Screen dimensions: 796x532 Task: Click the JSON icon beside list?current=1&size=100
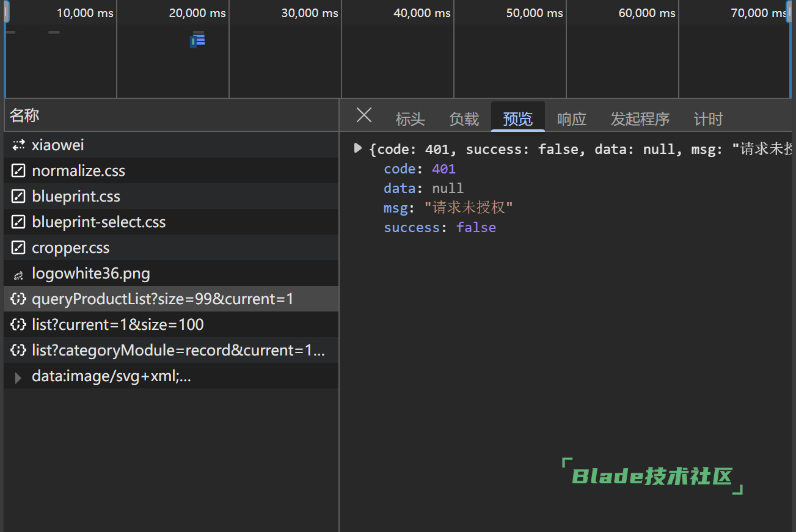pos(18,325)
